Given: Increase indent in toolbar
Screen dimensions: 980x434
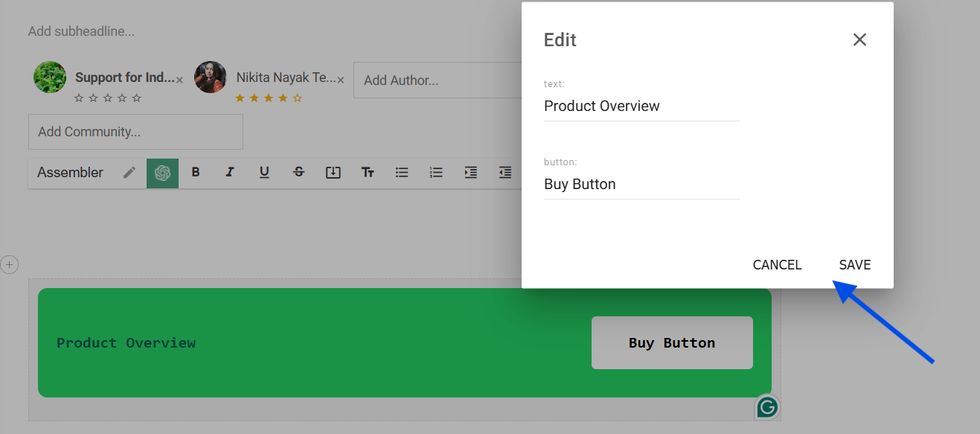Looking at the screenshot, I should pyautogui.click(x=471, y=173).
